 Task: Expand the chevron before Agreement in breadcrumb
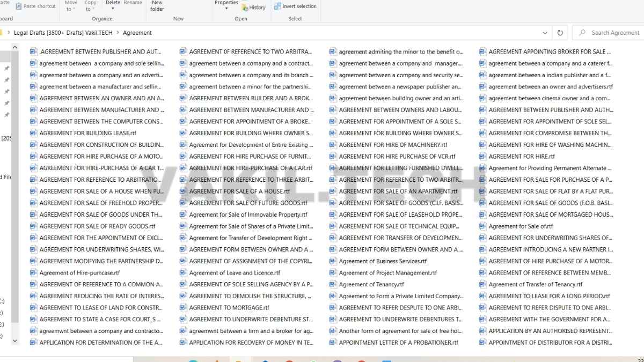tap(118, 33)
